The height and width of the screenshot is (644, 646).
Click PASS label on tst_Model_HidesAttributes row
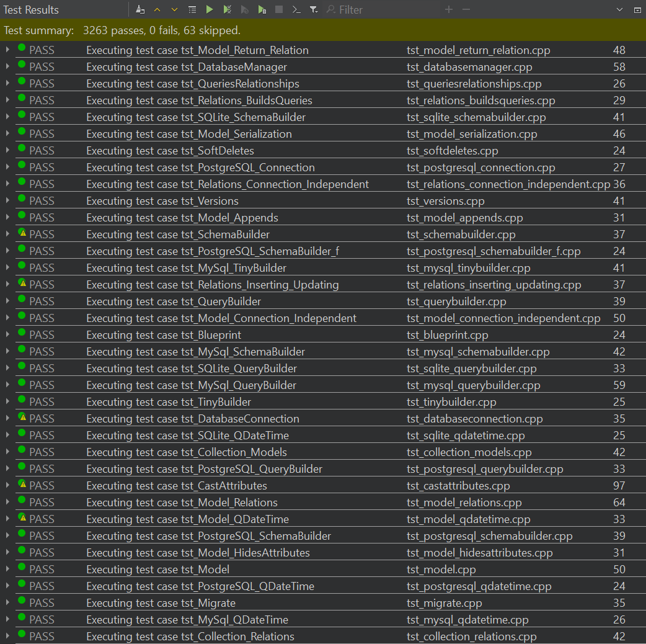click(42, 552)
